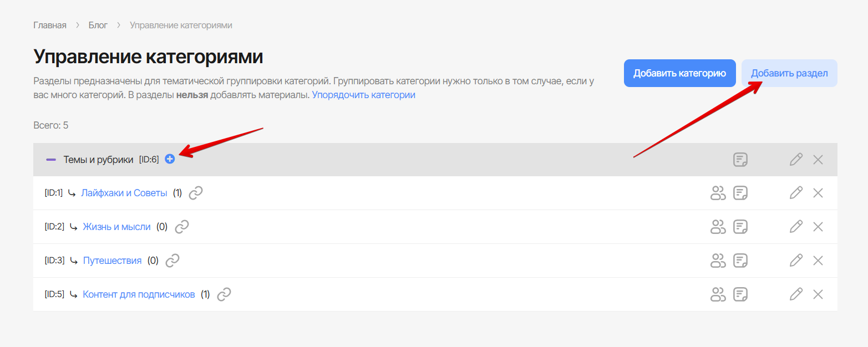
Task: Open the Контент для подписчиков category link
Action: (139, 294)
